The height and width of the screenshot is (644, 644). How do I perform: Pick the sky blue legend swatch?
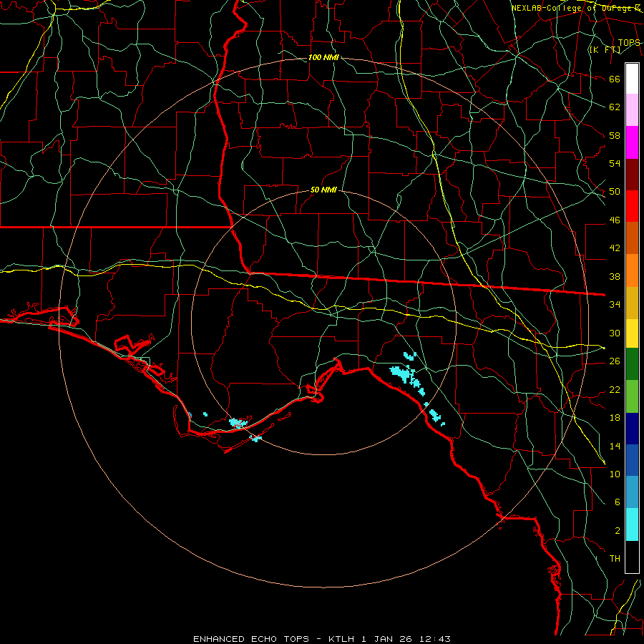(x=632, y=492)
